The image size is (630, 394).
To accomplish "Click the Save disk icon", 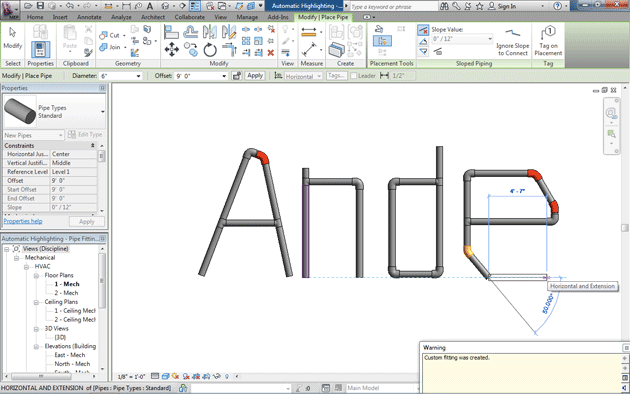I will coord(40,6).
